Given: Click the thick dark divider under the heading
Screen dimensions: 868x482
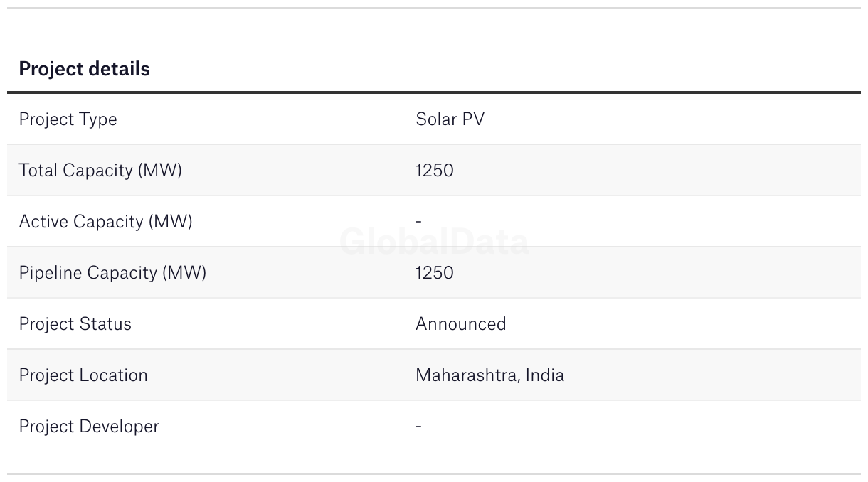Looking at the screenshot, I should 434,92.
